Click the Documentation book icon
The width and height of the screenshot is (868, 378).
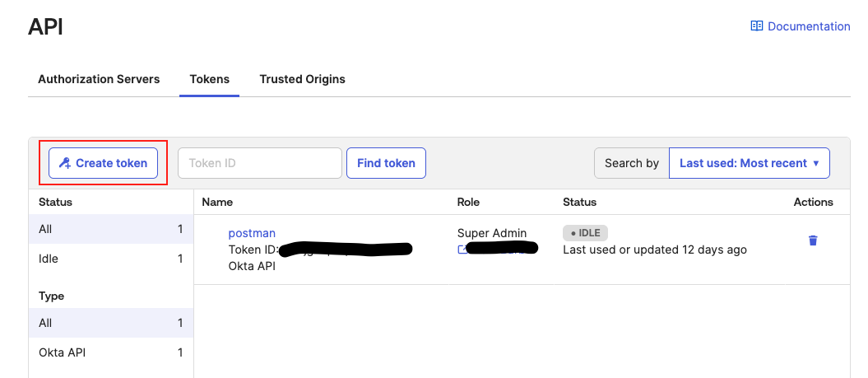coord(756,26)
